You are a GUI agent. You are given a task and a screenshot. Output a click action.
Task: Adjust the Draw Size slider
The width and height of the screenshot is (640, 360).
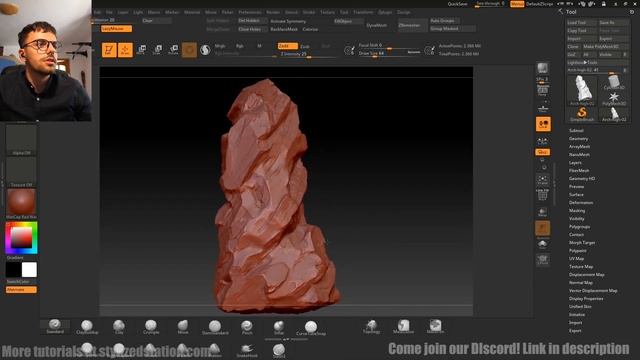click(x=389, y=53)
